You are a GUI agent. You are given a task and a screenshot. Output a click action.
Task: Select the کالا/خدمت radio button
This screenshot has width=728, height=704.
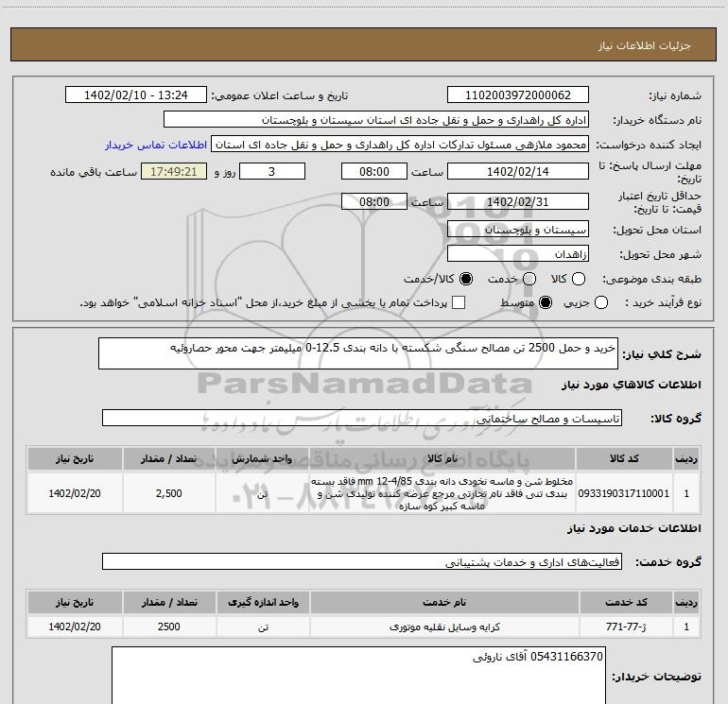pos(466,279)
